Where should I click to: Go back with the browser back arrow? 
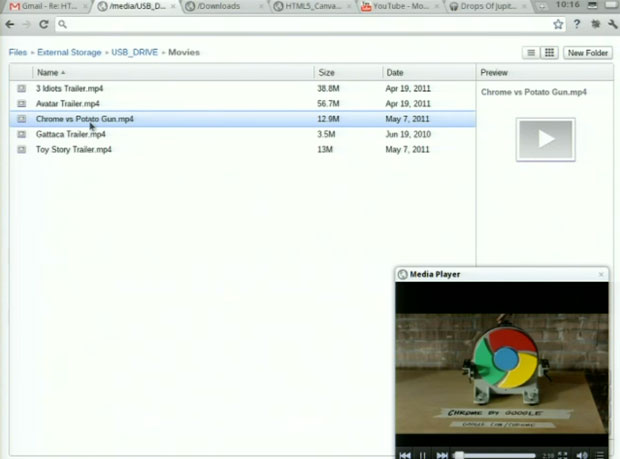click(x=10, y=25)
